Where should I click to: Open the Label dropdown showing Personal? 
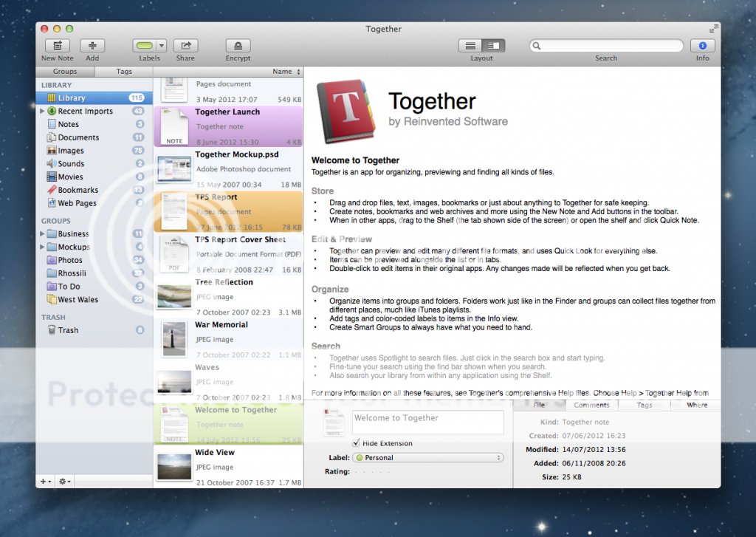(x=427, y=457)
